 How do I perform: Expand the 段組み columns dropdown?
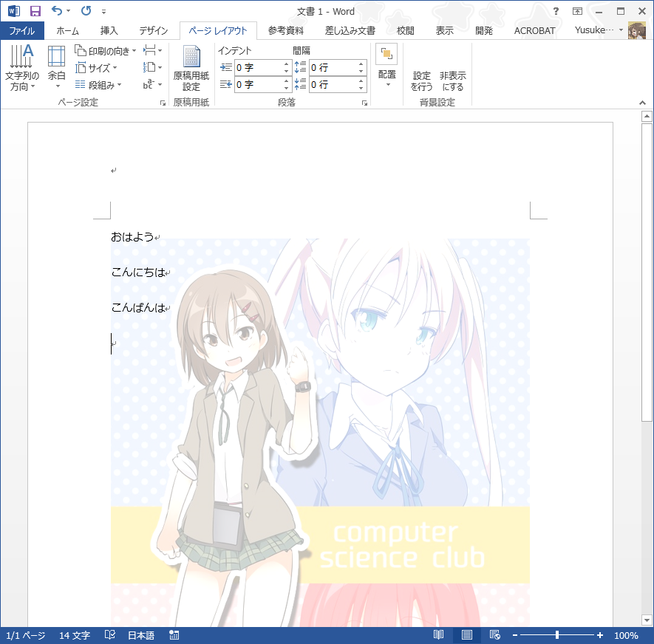[x=101, y=85]
